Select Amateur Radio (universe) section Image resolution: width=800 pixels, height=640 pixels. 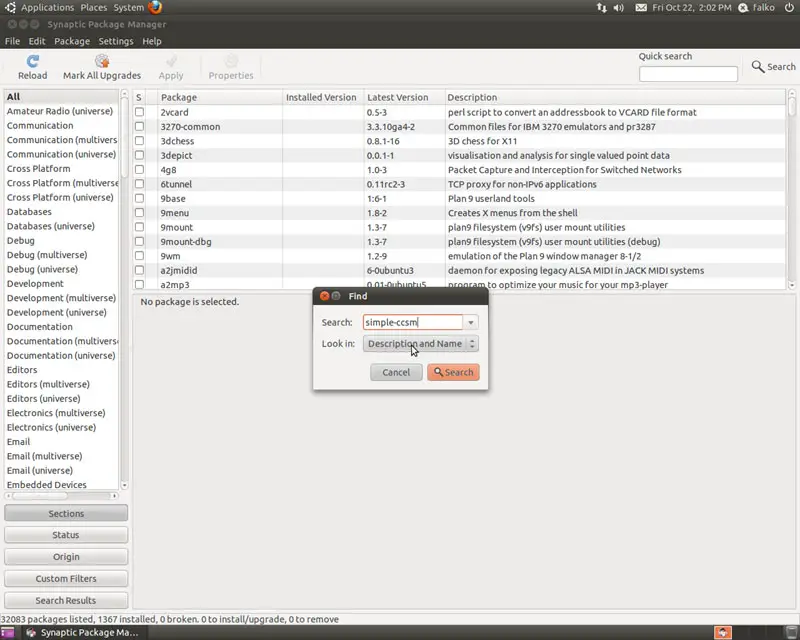click(61, 111)
